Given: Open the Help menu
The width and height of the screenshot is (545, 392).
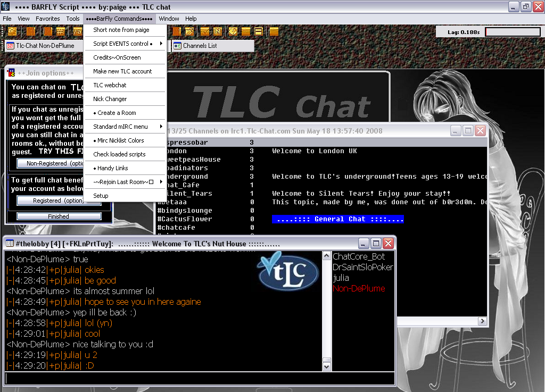Looking at the screenshot, I should [x=191, y=19].
